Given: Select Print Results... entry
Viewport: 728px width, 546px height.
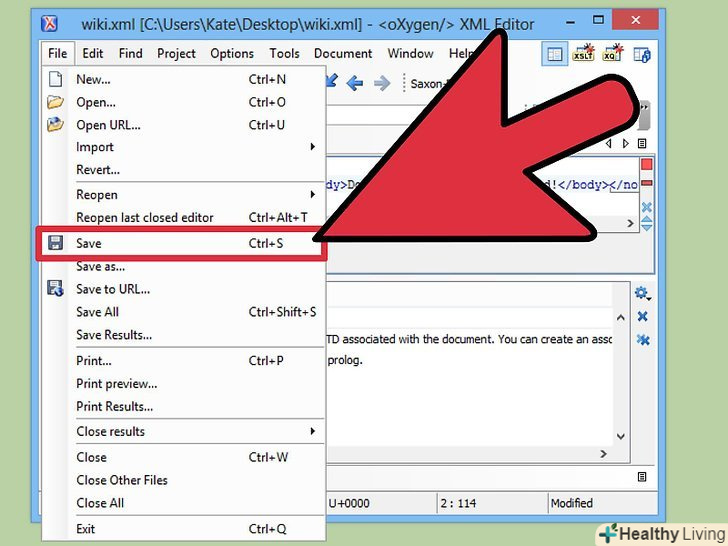Looking at the screenshot, I should [183, 406].
